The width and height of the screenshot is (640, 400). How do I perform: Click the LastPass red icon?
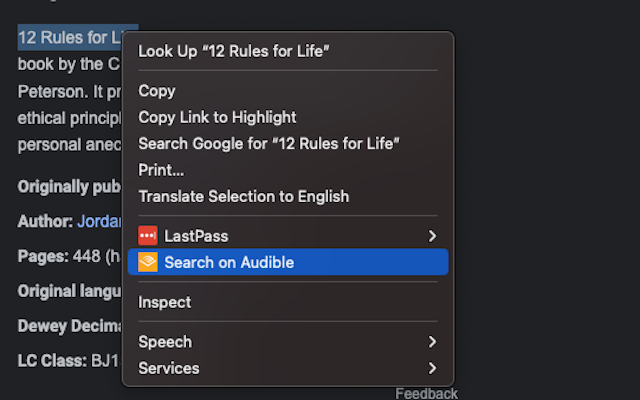pos(148,236)
